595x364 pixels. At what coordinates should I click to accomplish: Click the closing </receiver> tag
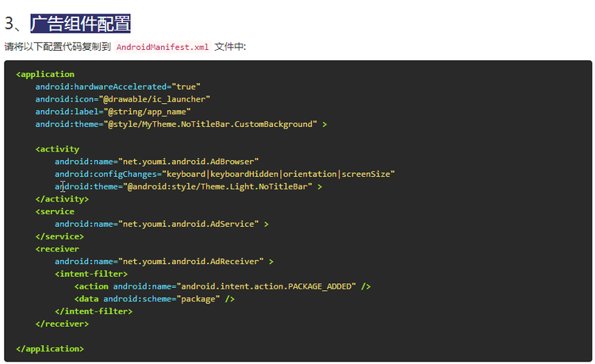tap(62, 324)
